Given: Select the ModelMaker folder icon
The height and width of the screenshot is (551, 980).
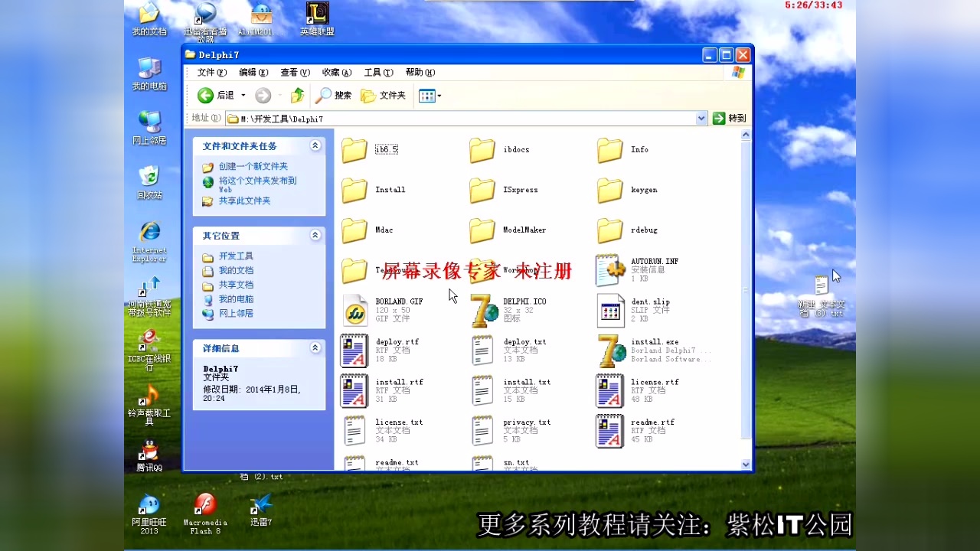Looking at the screenshot, I should 482,230.
